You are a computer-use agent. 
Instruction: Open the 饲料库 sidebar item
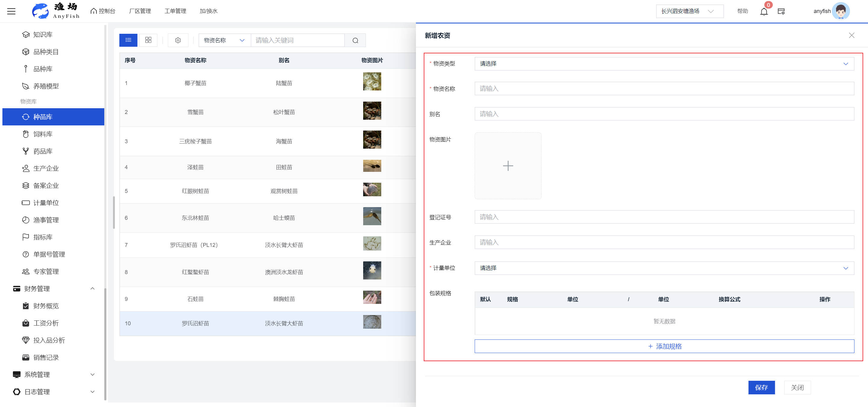[43, 134]
